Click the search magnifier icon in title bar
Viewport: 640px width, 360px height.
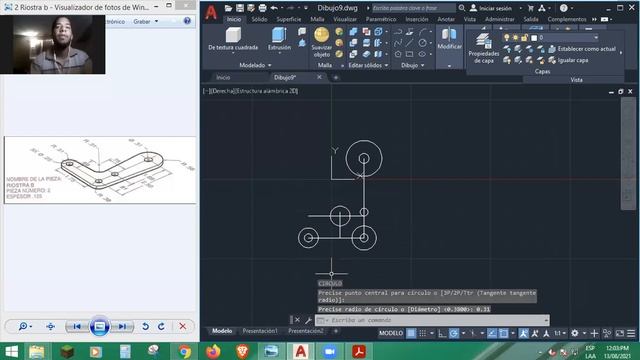pos(462,8)
